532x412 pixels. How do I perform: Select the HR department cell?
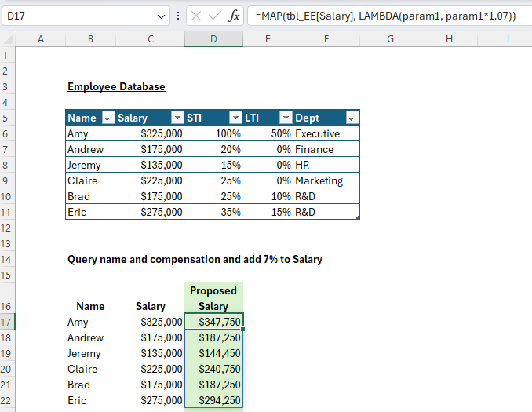[x=326, y=165]
